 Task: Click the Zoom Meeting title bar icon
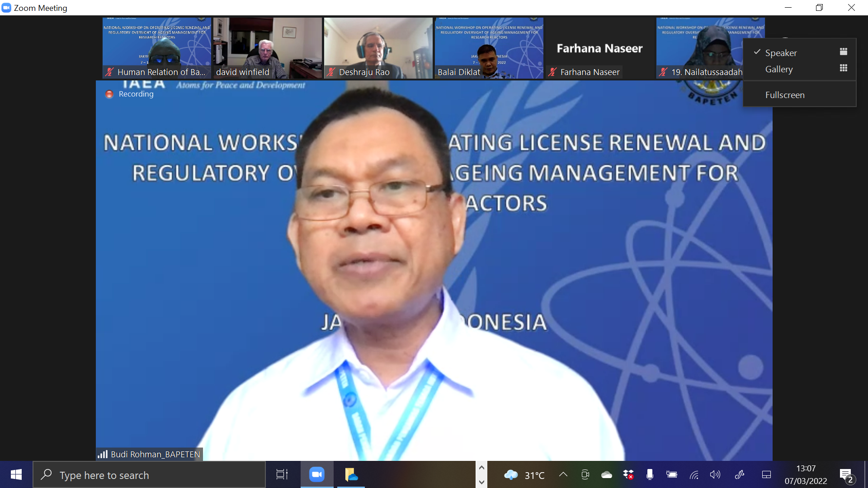point(6,8)
